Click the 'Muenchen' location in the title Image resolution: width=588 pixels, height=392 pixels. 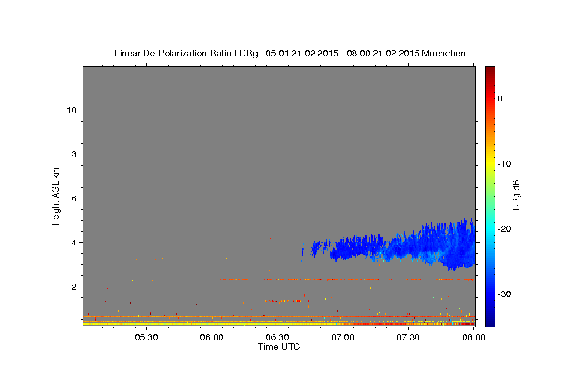444,53
